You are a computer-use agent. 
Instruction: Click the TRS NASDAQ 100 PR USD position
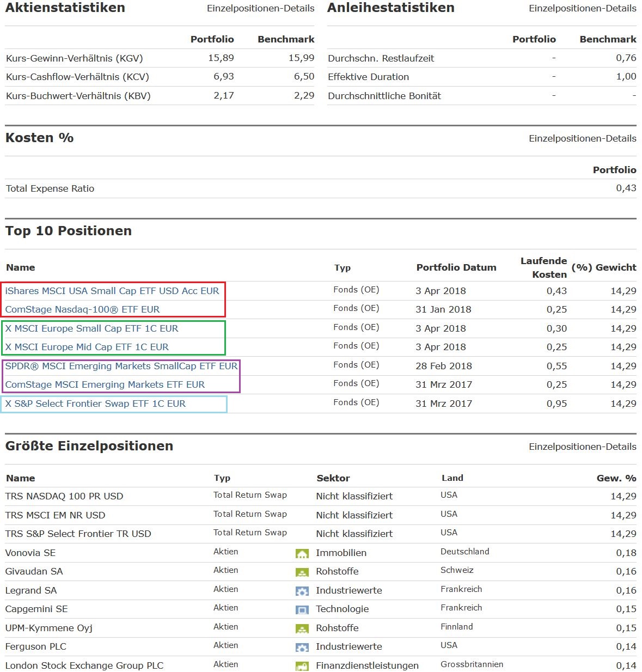pyautogui.click(x=64, y=496)
